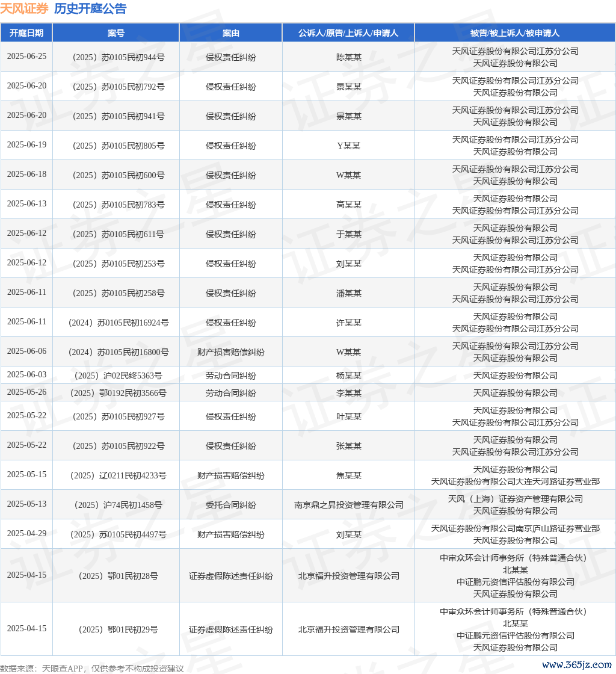Click defendant 天风证券股份有限公司南京庐山路证券营业部
This screenshot has width=616, height=674.
point(515,529)
